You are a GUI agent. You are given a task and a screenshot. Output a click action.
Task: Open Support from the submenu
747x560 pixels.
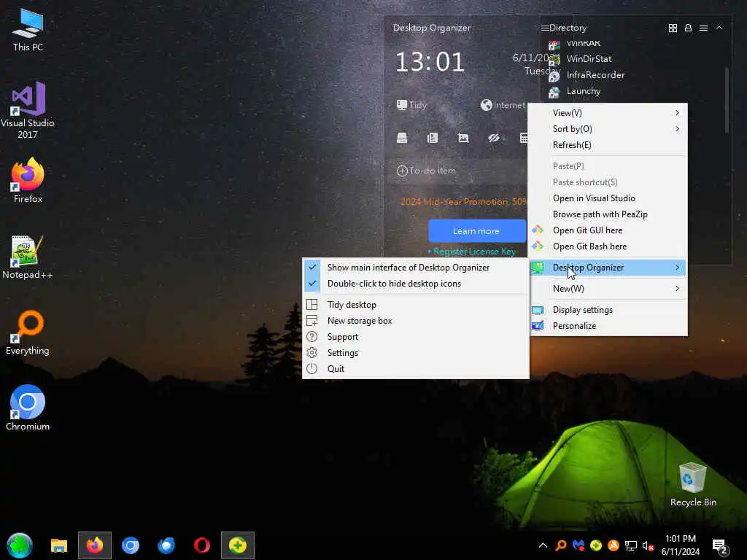coord(415,337)
